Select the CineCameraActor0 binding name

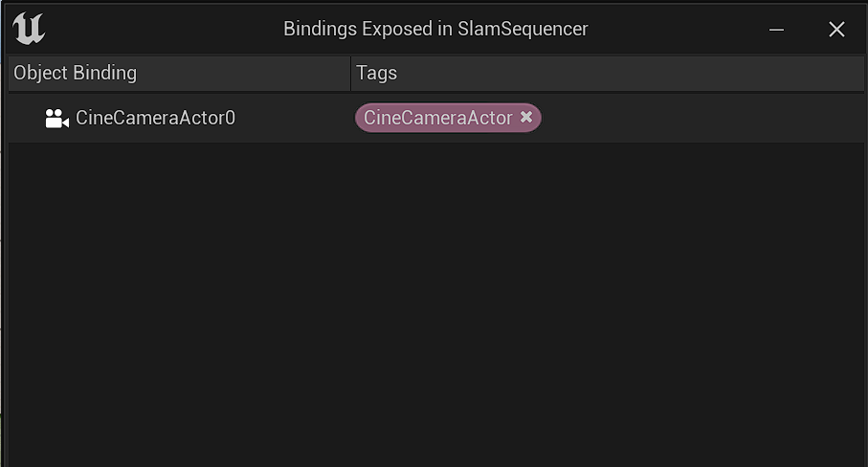156,118
